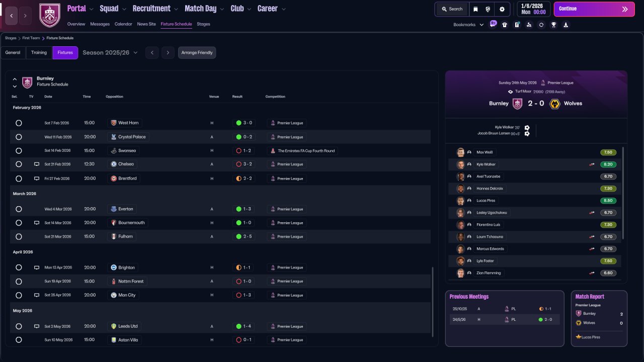
Task: Click the trophy icon in bookmarks bar
Action: click(x=553, y=25)
